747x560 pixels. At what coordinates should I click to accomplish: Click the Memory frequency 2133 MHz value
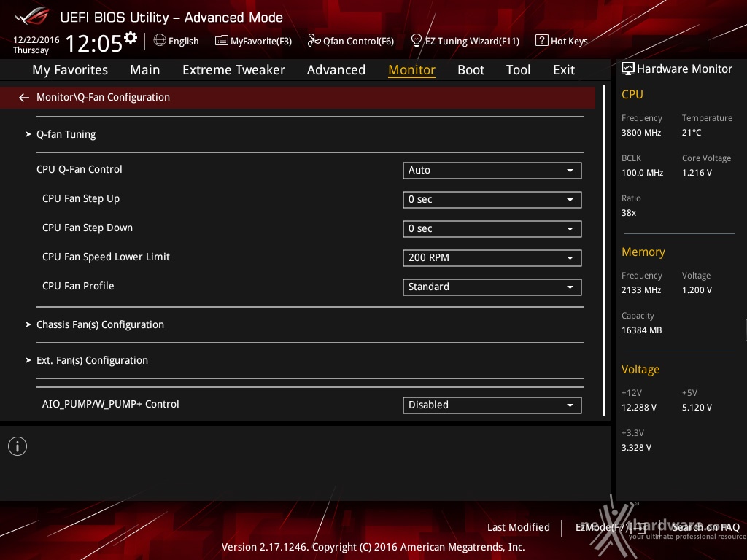pyautogui.click(x=640, y=290)
